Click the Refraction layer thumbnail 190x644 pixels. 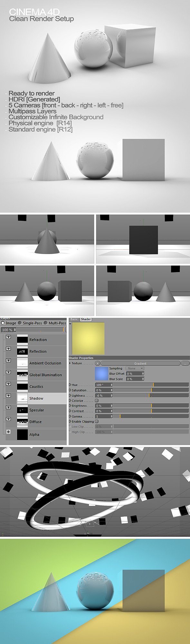click(x=22, y=340)
